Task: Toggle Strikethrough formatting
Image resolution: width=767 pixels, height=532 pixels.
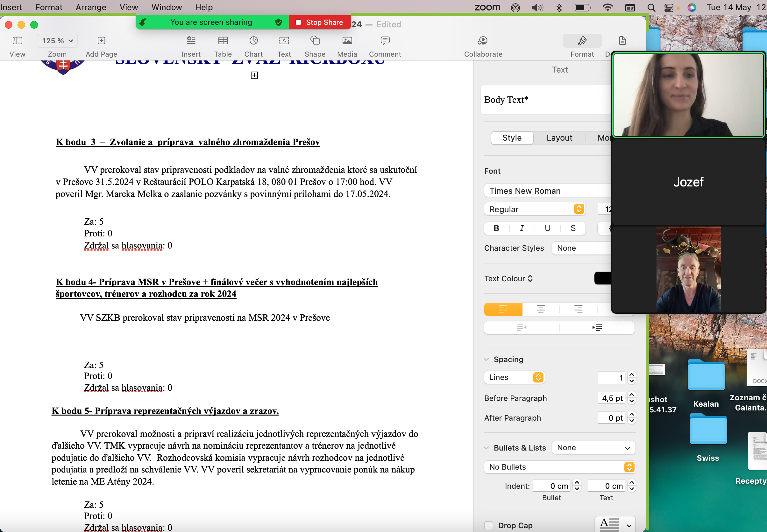Action: (573, 228)
